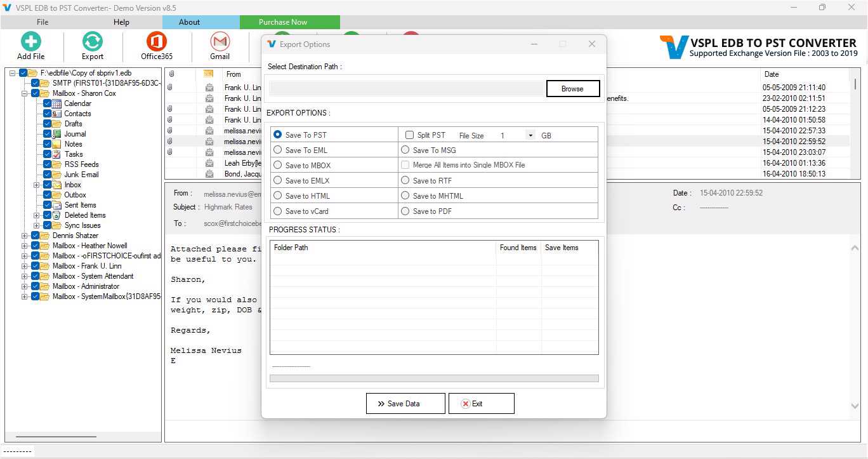Viewport: 868px width, 459px height.
Task: Click the paperclip icon in first email row
Action: [x=169, y=88]
